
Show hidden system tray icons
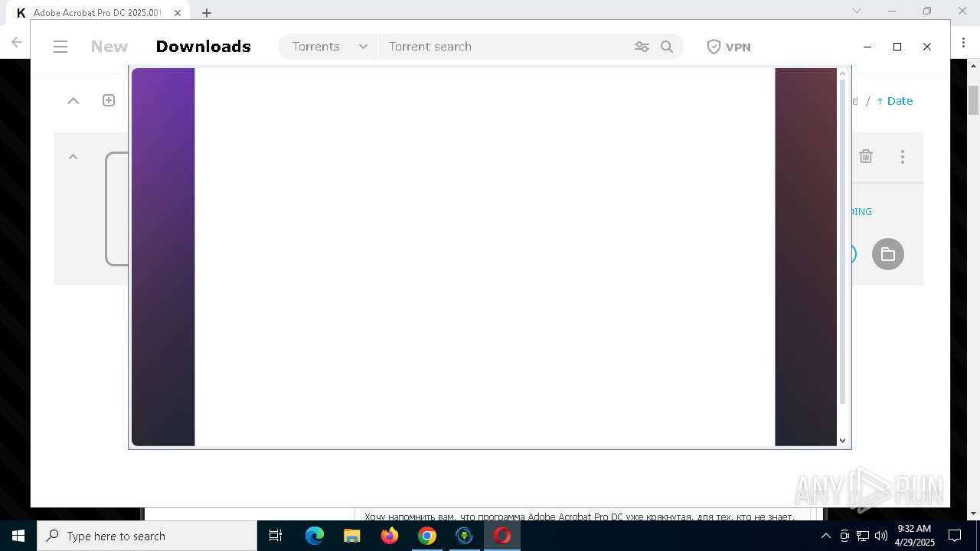coord(826,536)
